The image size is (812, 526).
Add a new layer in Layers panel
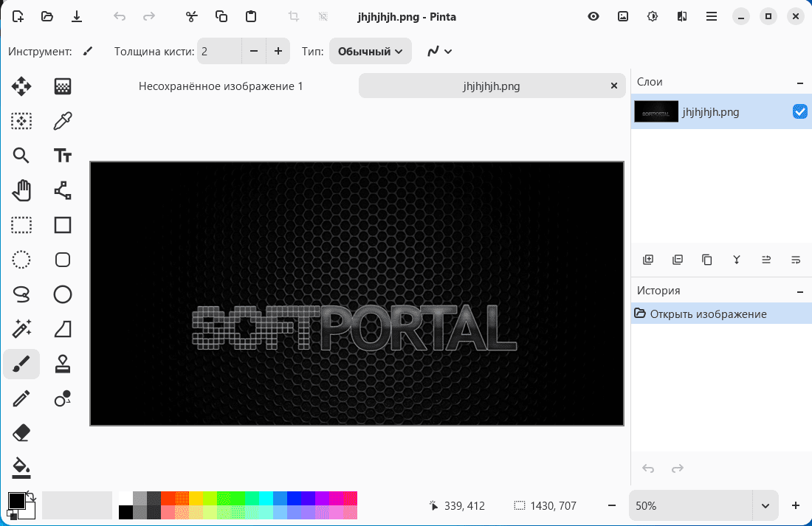[x=648, y=260]
